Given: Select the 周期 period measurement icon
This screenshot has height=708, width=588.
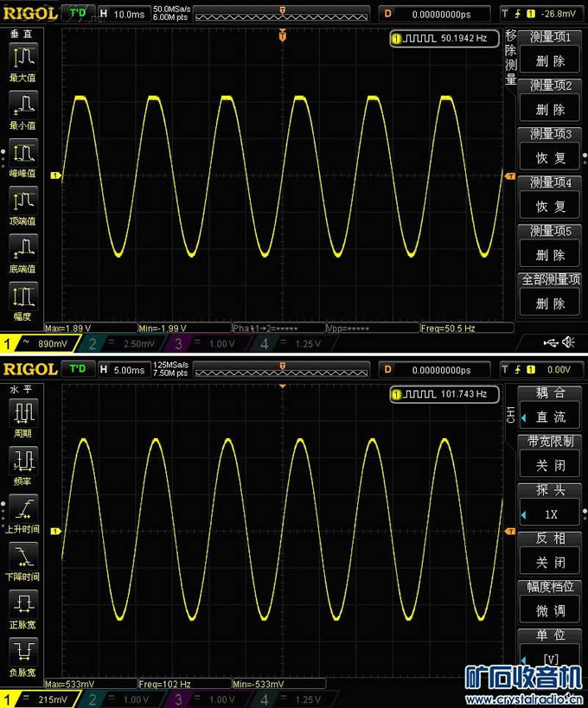Looking at the screenshot, I should [x=22, y=414].
